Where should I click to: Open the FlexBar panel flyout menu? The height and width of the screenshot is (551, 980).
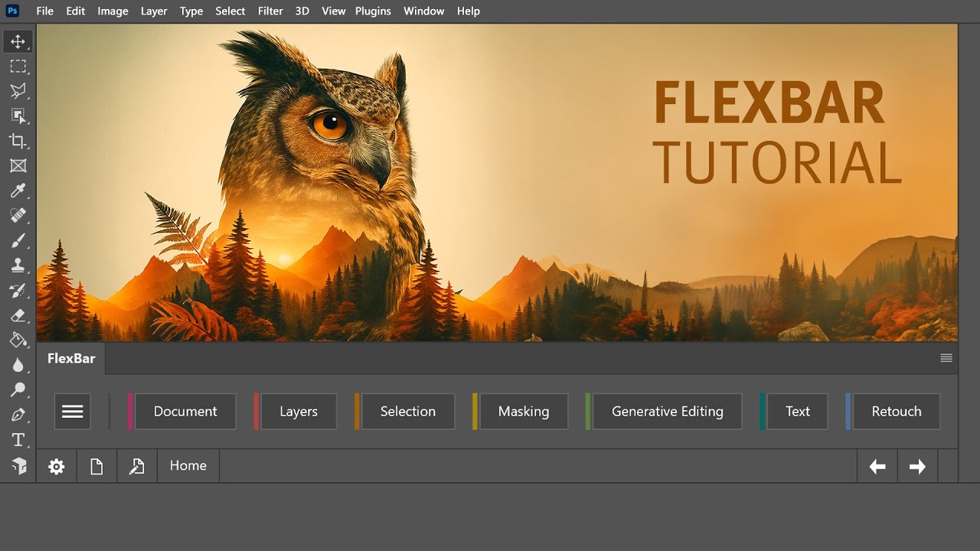point(946,358)
